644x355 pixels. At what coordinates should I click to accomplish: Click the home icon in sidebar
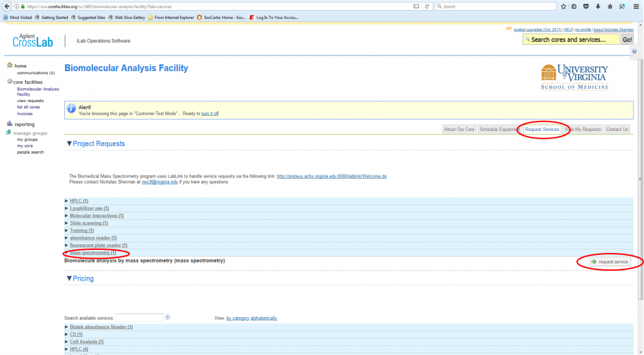pyautogui.click(x=9, y=65)
